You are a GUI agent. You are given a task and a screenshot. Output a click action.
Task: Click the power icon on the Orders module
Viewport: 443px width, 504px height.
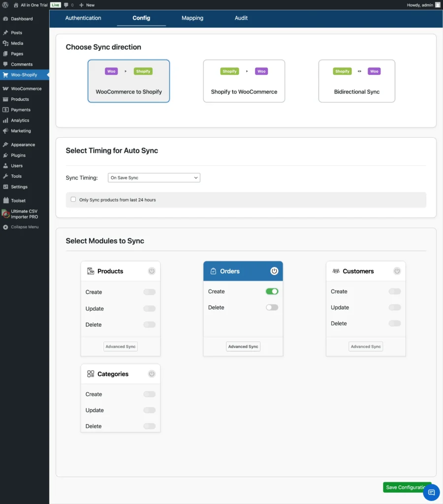(x=273, y=271)
